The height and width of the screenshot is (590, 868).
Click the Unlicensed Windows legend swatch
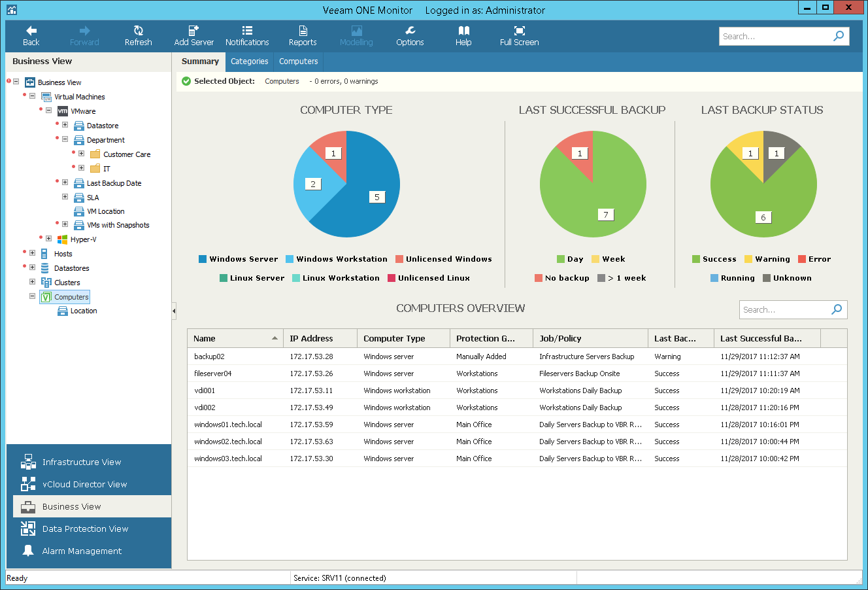coord(399,259)
